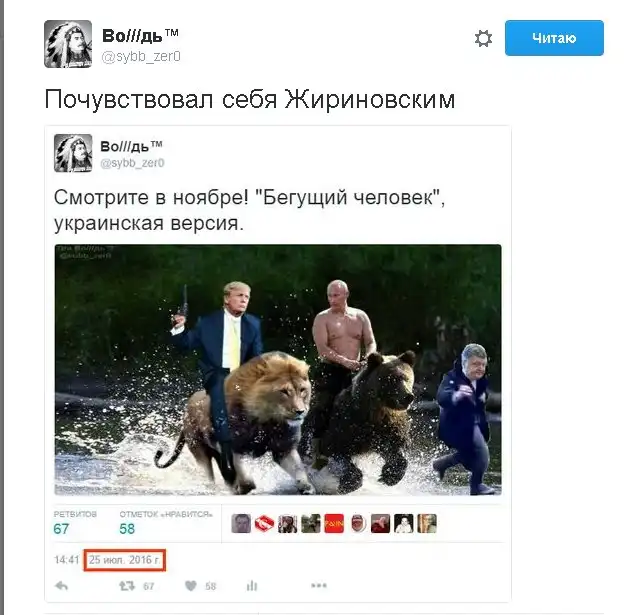Click the tweet time 14:41
Screen dimensions: 624x615
(67, 560)
